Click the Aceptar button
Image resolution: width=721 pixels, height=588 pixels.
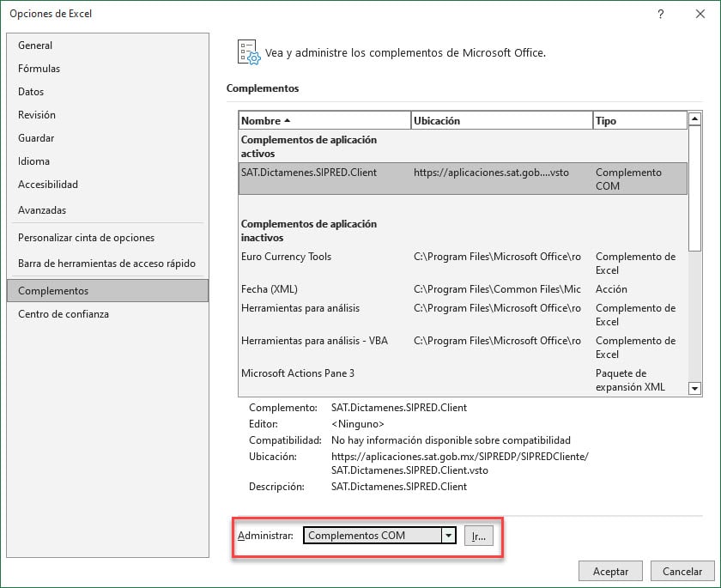[610, 571]
